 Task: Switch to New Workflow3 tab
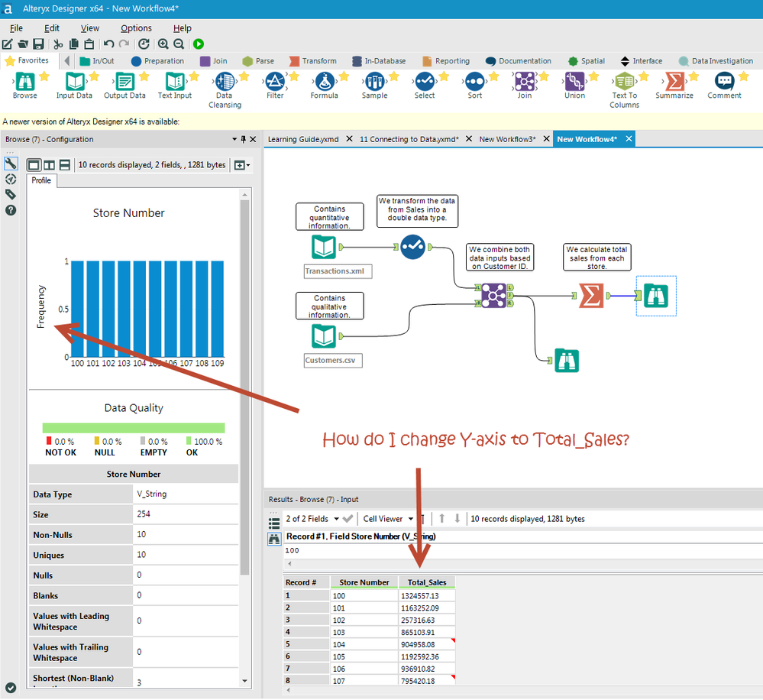(x=507, y=139)
